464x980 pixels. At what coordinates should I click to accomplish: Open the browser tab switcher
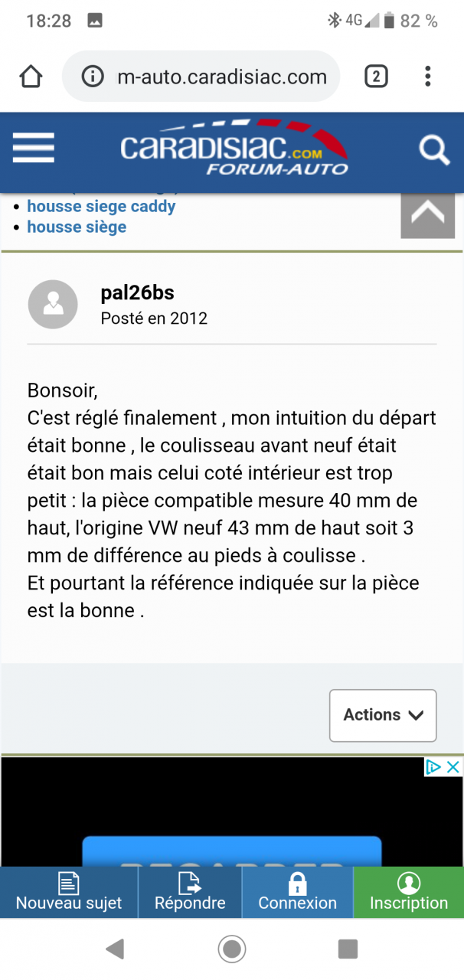(375, 77)
